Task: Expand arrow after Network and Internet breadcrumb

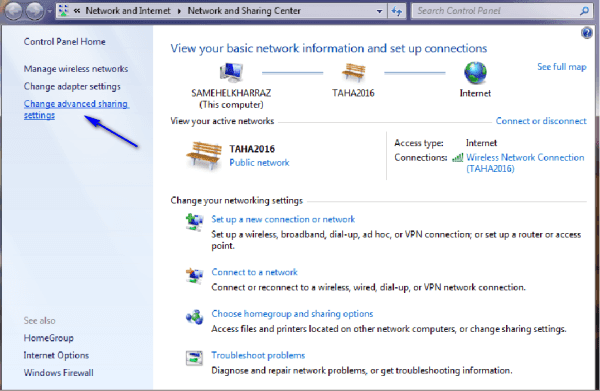Action: (179, 11)
